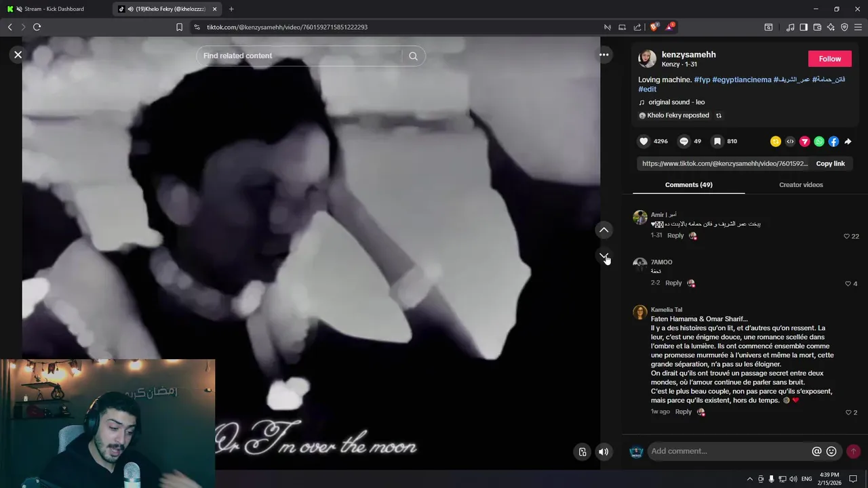Open Brave VPN shield icon
Viewport: 868px width, 488px height.
pyautogui.click(x=844, y=27)
